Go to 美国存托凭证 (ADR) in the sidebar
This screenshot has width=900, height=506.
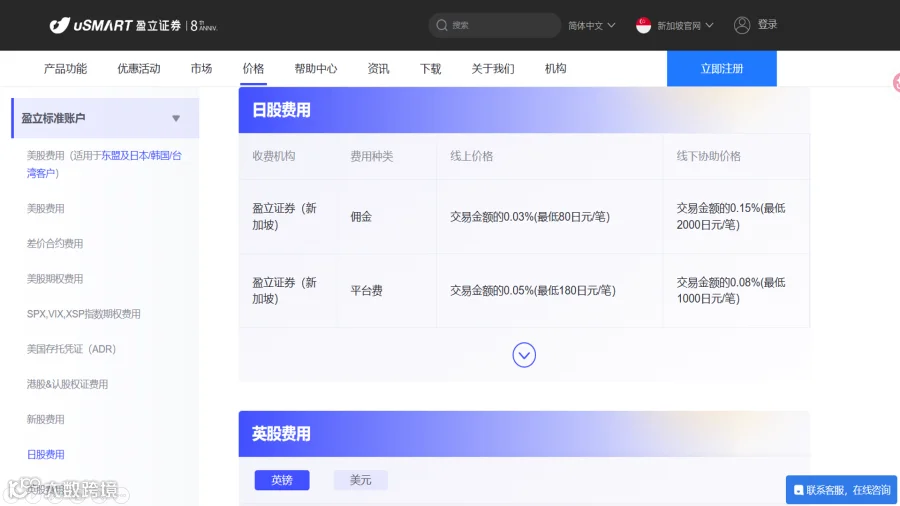pyautogui.click(x=71, y=349)
